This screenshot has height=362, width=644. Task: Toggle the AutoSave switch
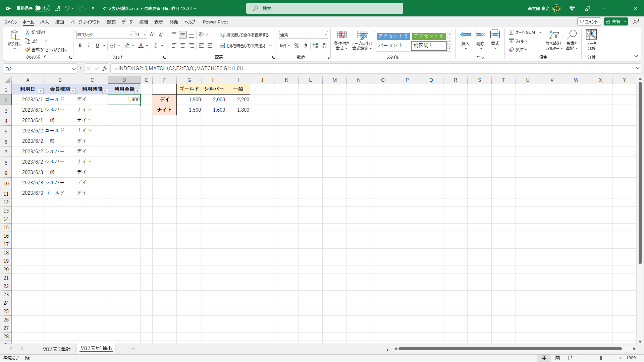[x=43, y=8]
